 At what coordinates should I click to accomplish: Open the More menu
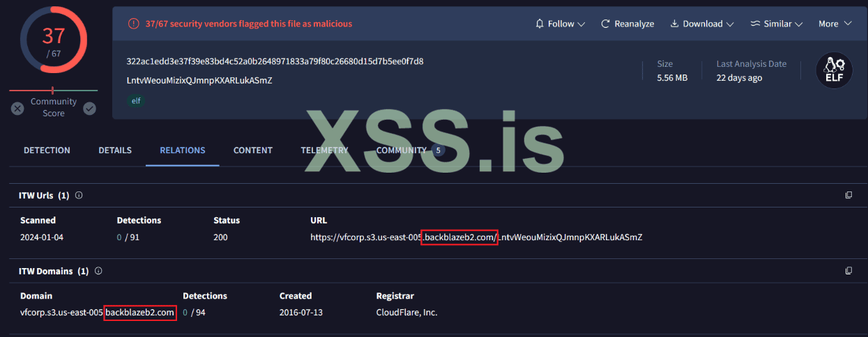pyautogui.click(x=835, y=24)
